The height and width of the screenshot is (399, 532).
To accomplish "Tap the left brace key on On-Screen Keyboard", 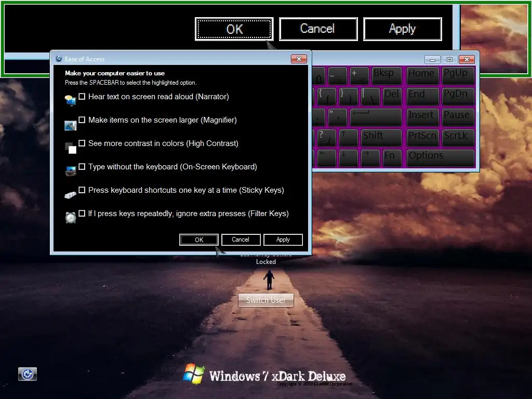I will tap(326, 96).
